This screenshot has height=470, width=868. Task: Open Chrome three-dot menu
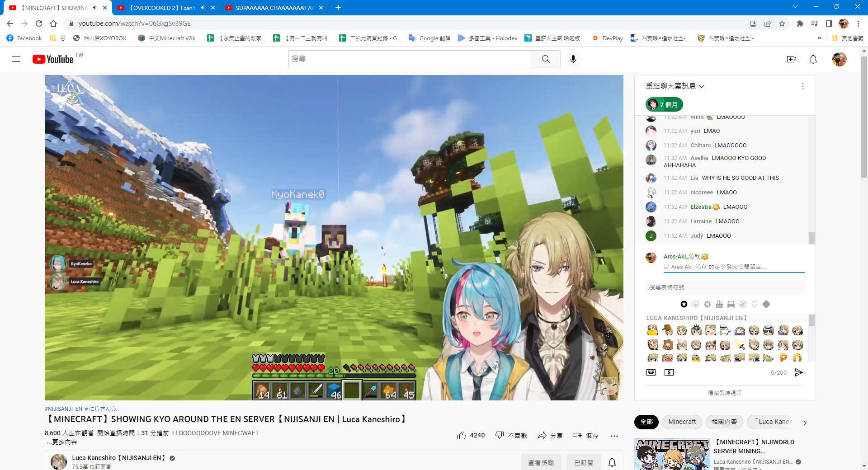pyautogui.click(x=859, y=23)
